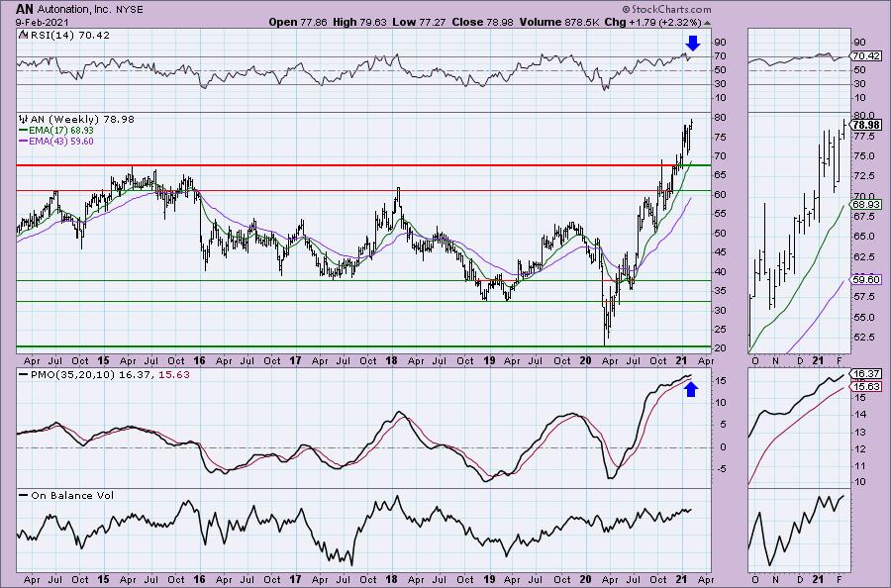This screenshot has width=891, height=588.
Task: Click year label 16 on bottom time axis
Action: click(x=199, y=579)
